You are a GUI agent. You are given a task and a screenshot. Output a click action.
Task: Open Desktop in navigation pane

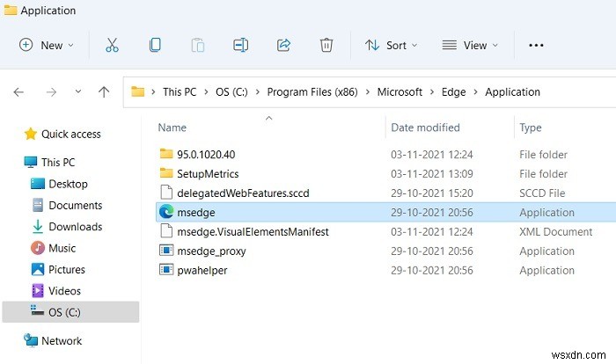(68, 184)
